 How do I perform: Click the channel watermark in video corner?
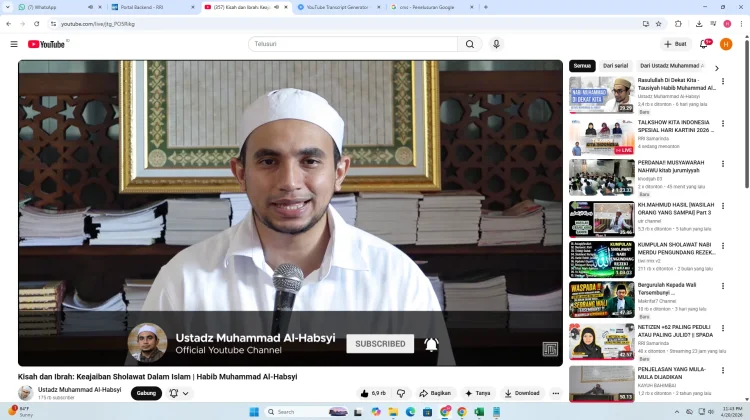coord(550,349)
